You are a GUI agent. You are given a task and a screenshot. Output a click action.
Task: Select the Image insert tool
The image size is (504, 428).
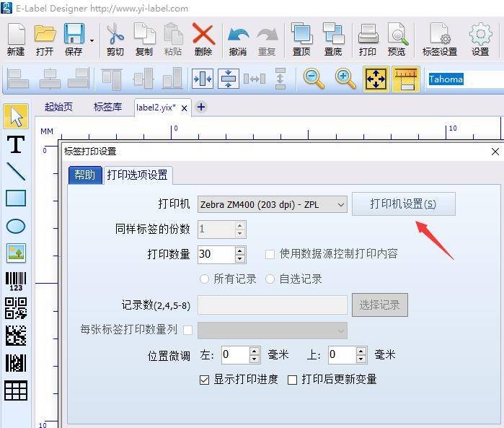click(16, 253)
